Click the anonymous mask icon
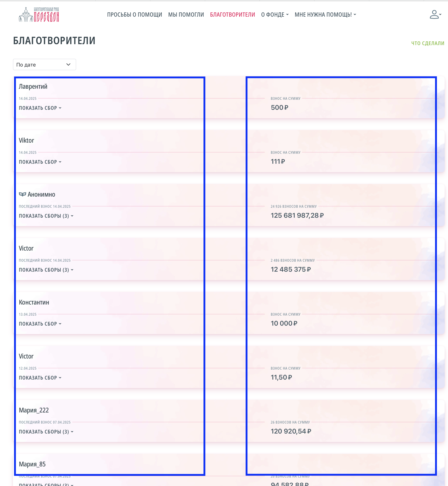The width and height of the screenshot is (448, 486). 22,194
